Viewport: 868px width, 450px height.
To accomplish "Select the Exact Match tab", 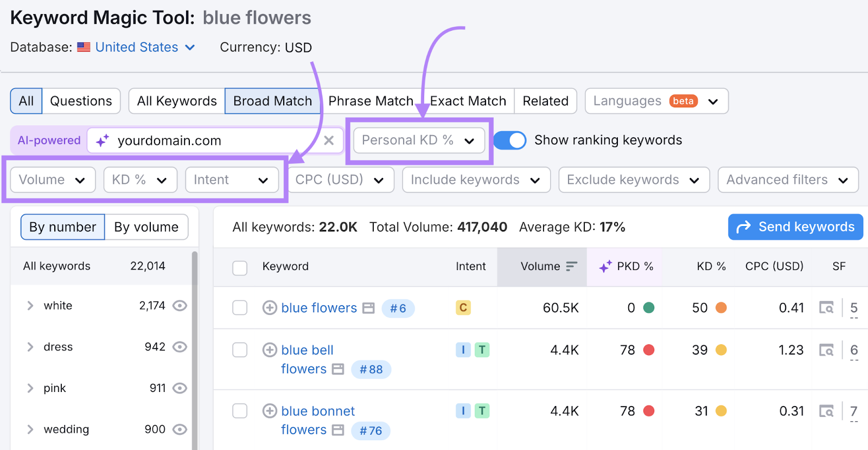I will (468, 101).
